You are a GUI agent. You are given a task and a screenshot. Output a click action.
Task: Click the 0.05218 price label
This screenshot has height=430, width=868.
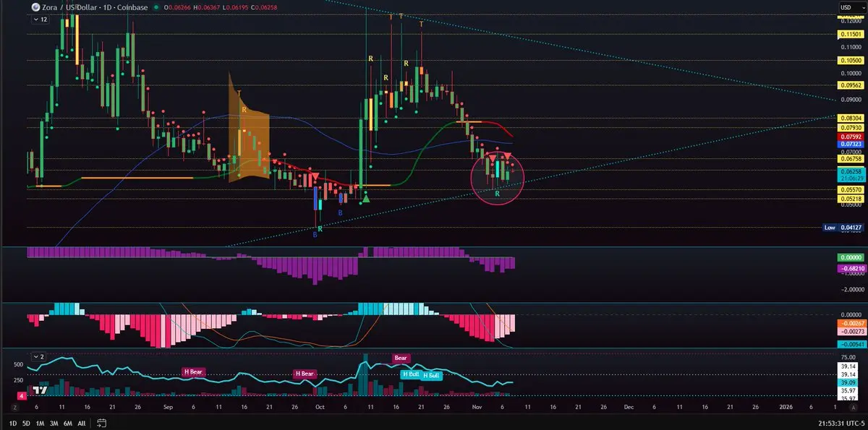850,199
